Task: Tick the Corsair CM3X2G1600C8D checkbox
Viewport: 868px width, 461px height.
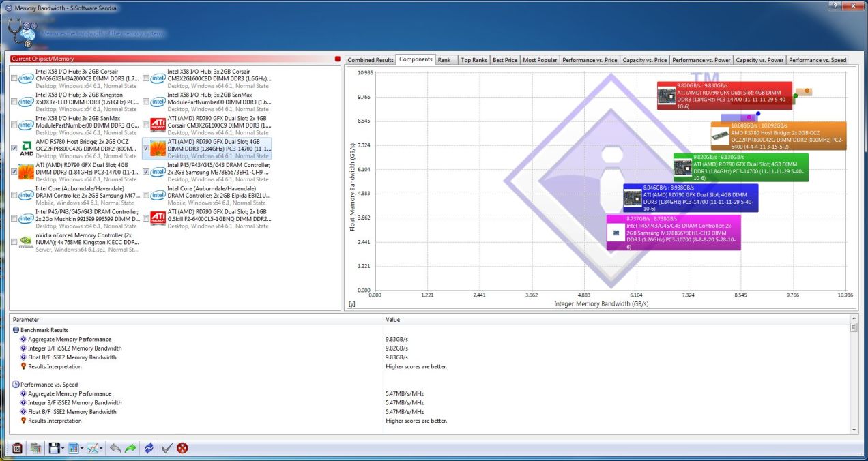Action: tap(146, 78)
